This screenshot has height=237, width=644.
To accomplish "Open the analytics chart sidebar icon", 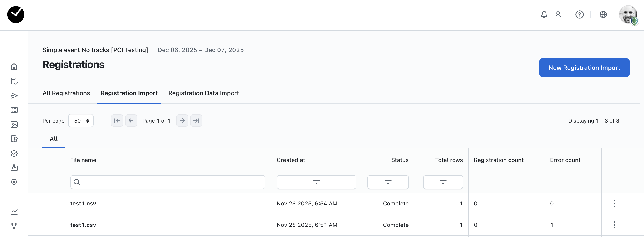I will [x=14, y=212].
